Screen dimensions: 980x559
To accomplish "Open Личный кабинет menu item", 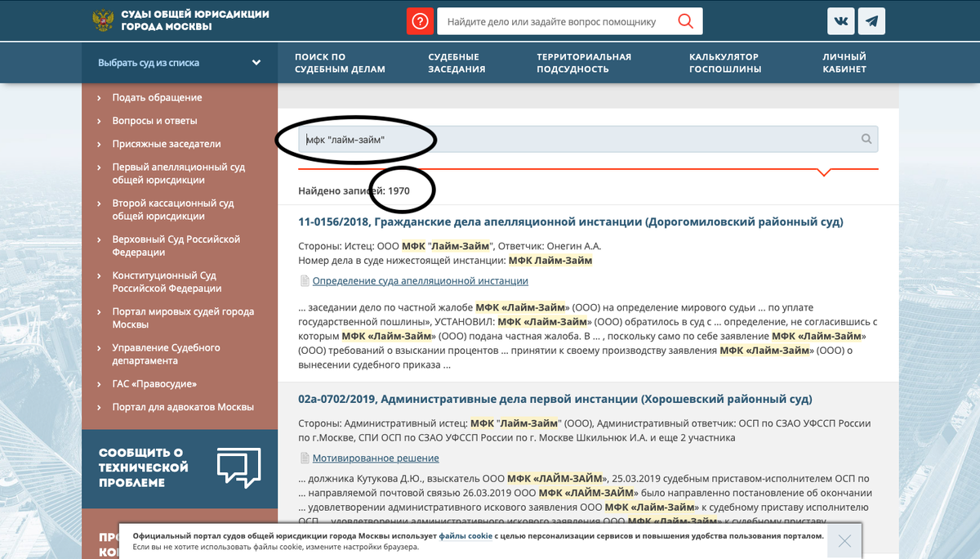I will coord(844,63).
